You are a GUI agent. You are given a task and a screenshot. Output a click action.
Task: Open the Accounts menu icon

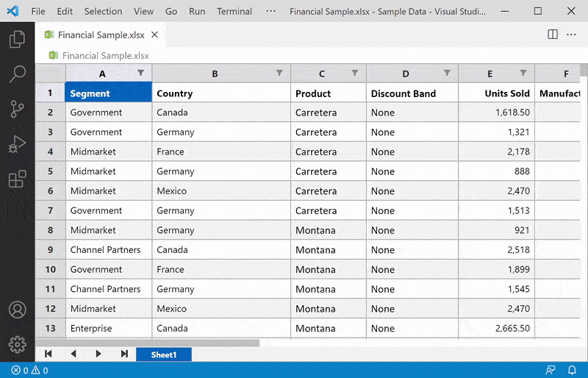click(x=17, y=310)
